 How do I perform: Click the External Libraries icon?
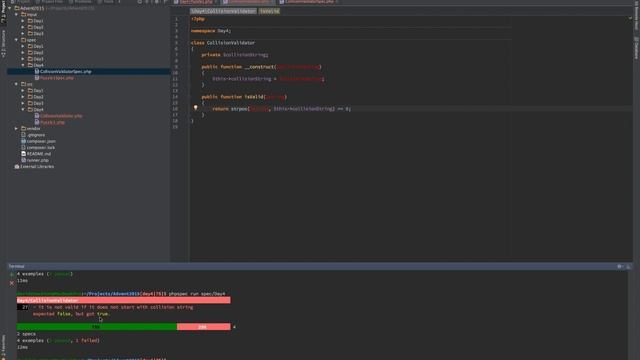[x=17, y=167]
